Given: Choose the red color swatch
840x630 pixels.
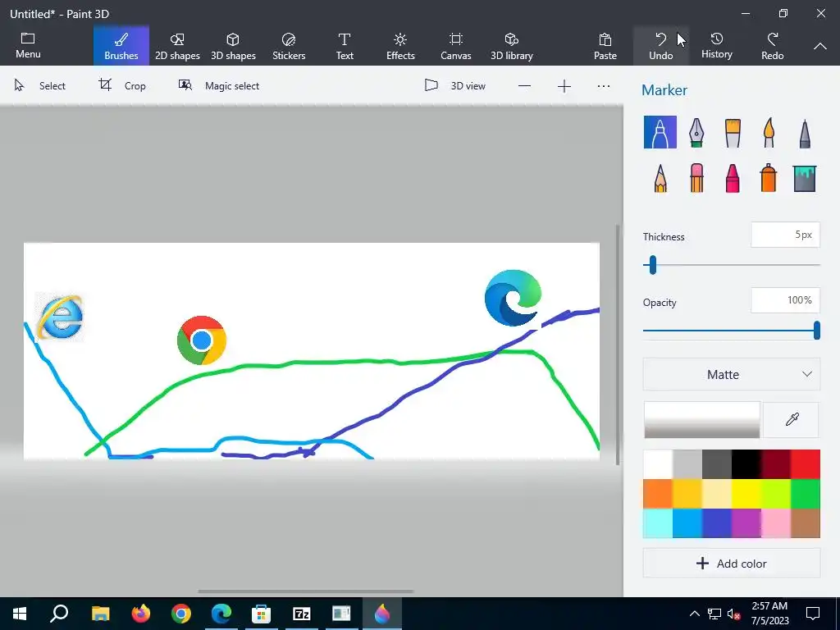Looking at the screenshot, I should (806, 464).
